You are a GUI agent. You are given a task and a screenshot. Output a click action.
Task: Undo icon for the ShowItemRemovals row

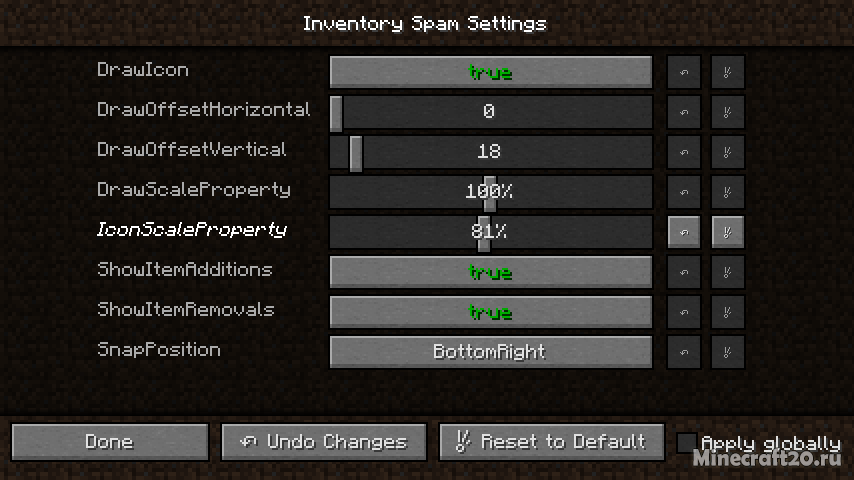(x=684, y=312)
